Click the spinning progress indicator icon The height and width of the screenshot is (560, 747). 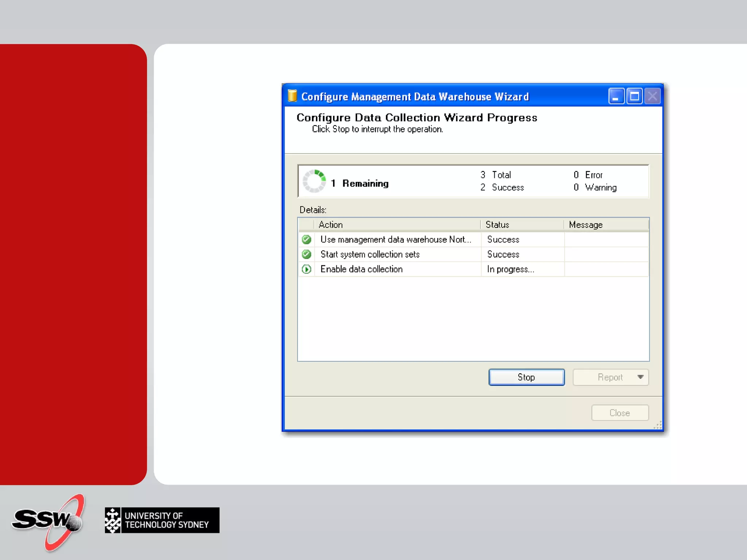pos(314,181)
